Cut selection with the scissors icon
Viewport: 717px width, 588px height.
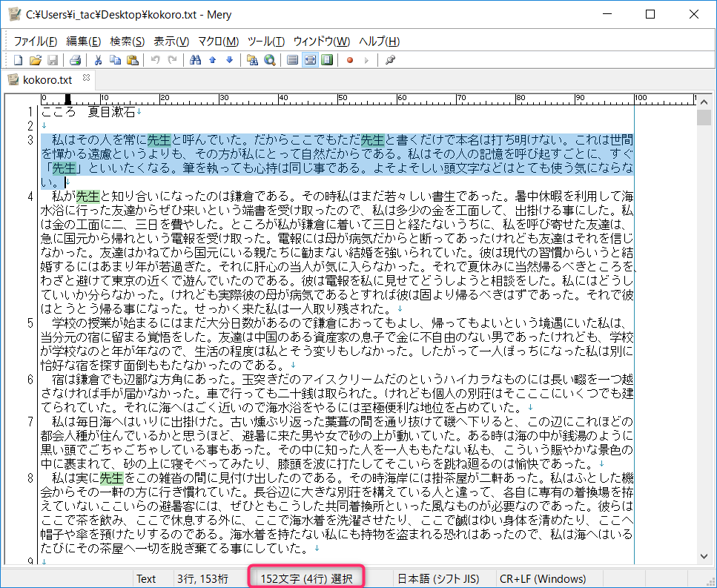(98, 60)
